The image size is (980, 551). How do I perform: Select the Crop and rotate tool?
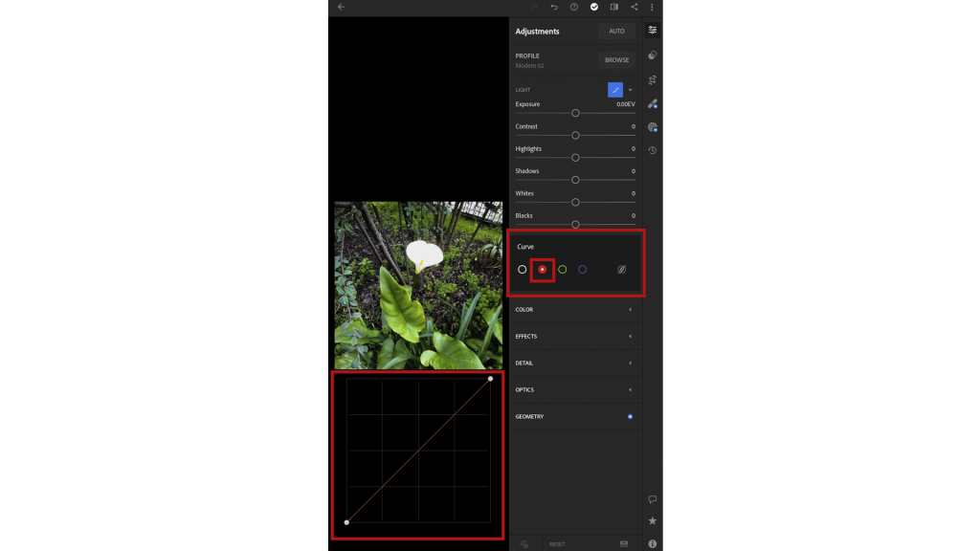click(x=653, y=80)
